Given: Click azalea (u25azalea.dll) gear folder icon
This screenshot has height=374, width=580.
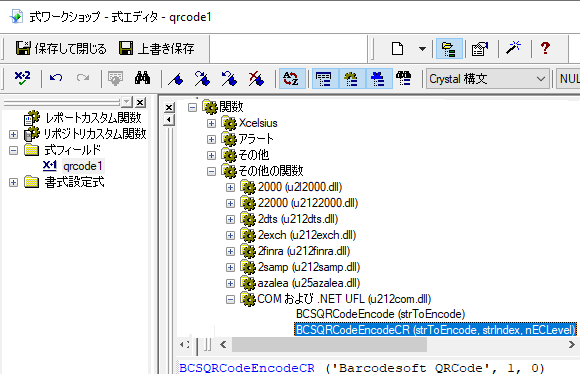Looking at the screenshot, I should 248,283.
